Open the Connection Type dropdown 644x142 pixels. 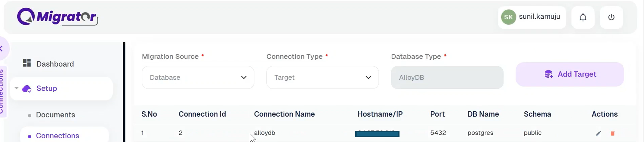coord(323,77)
